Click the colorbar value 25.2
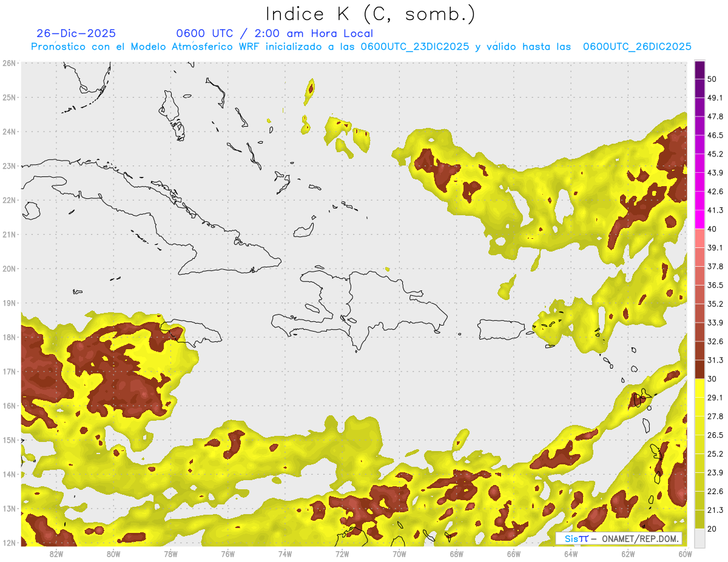Image resolution: width=728 pixels, height=562 pixels. [x=715, y=454]
